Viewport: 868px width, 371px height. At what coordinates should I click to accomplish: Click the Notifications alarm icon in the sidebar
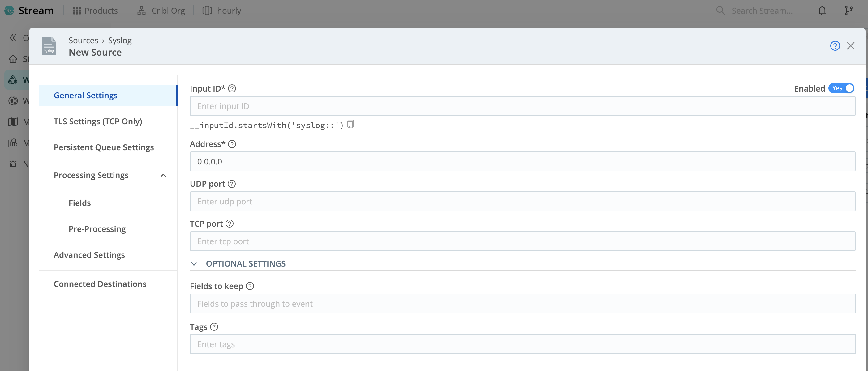coord(13,164)
